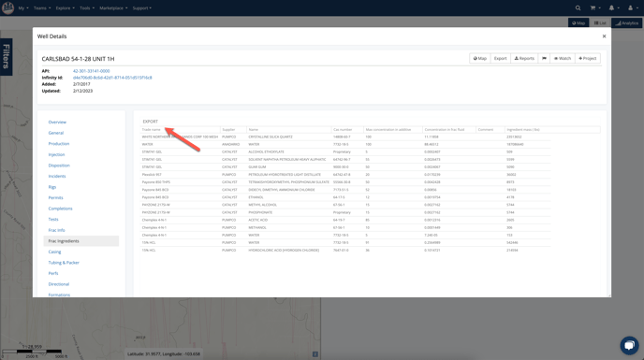
Task: Open the chat bubble widget
Action: click(629, 345)
